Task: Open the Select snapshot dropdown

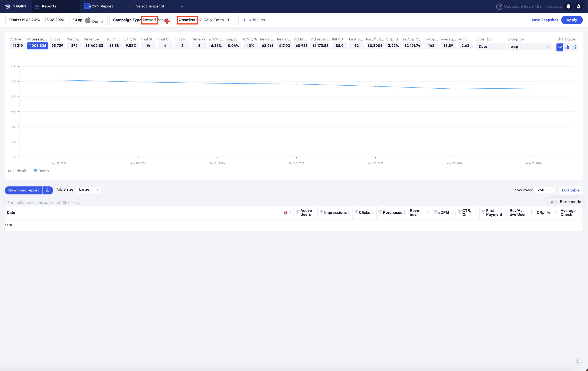Action: (159, 6)
